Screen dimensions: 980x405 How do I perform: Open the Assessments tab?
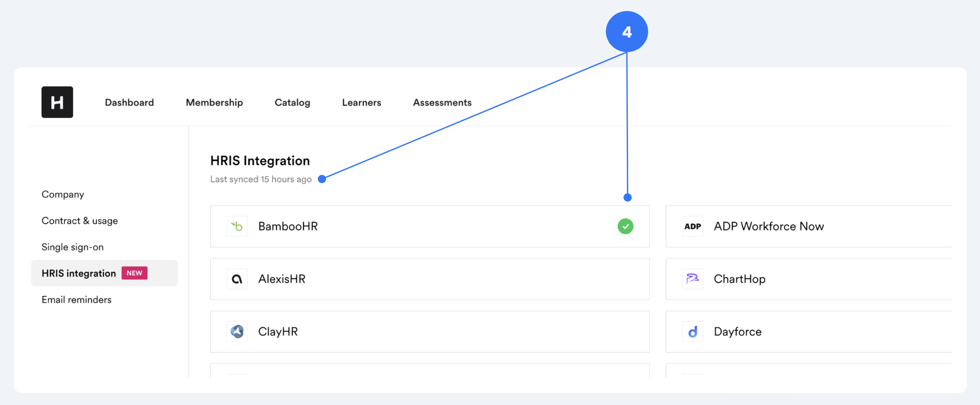tap(442, 102)
